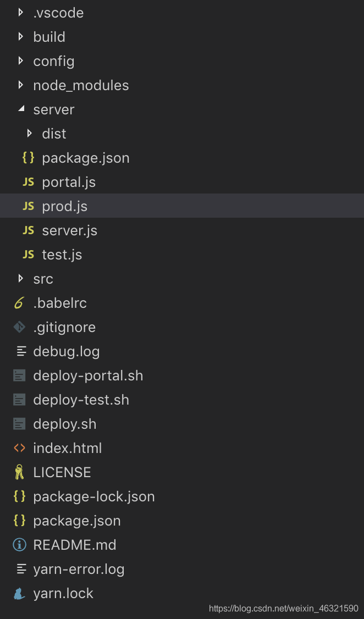Expand the node_modules folder arrow
This screenshot has height=619, width=364.
21,85
